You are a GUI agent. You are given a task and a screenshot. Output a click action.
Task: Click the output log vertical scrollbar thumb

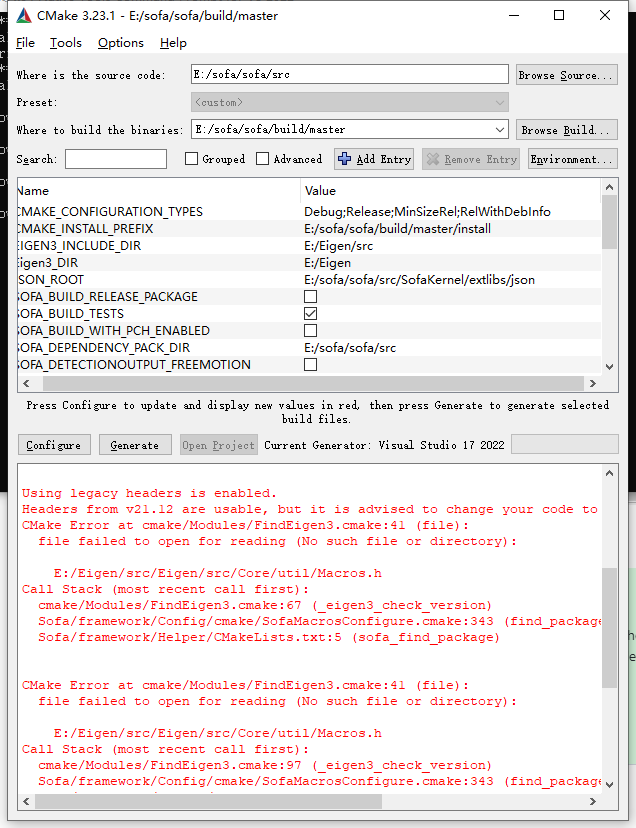point(609,628)
